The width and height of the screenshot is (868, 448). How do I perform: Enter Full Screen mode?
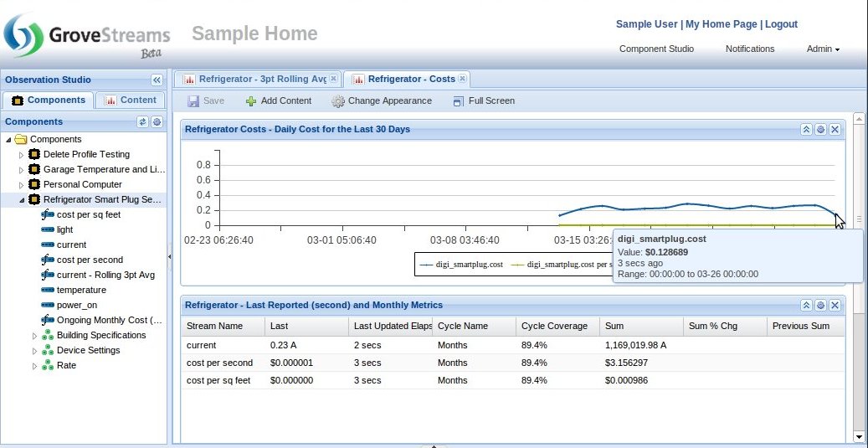click(458, 101)
